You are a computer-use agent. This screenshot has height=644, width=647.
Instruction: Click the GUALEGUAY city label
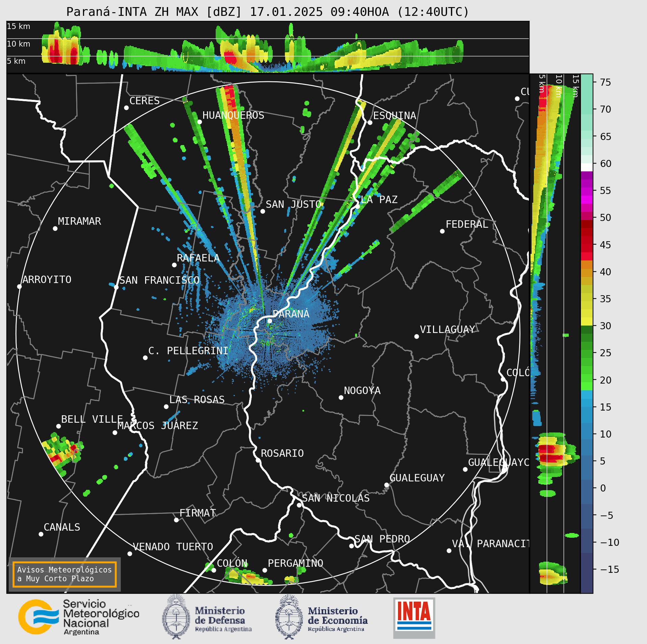pos(417,478)
